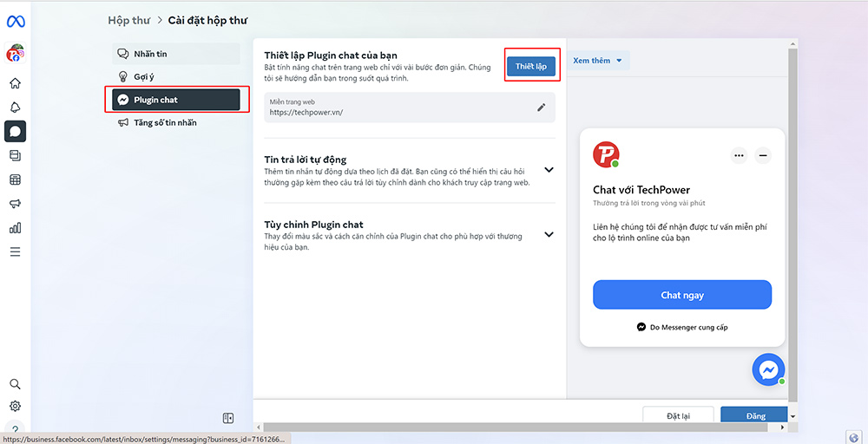Screen dimensions: 868x444
Task: Open Insights bar chart icon in sidebar
Action: click(15, 228)
